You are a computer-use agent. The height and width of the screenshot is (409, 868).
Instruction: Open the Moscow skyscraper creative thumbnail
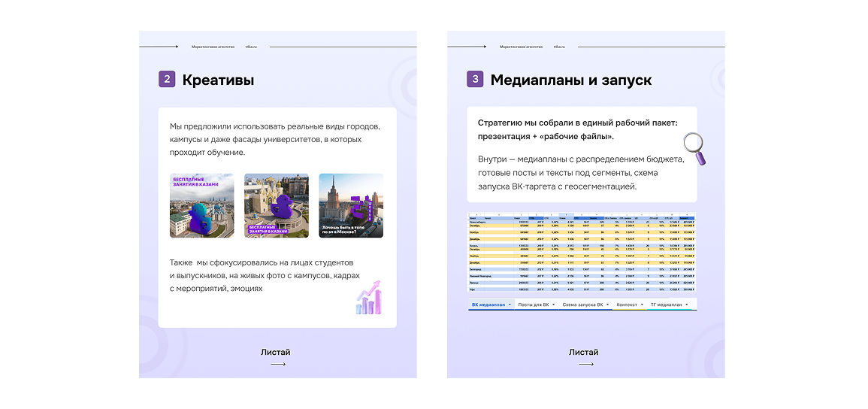[351, 206]
